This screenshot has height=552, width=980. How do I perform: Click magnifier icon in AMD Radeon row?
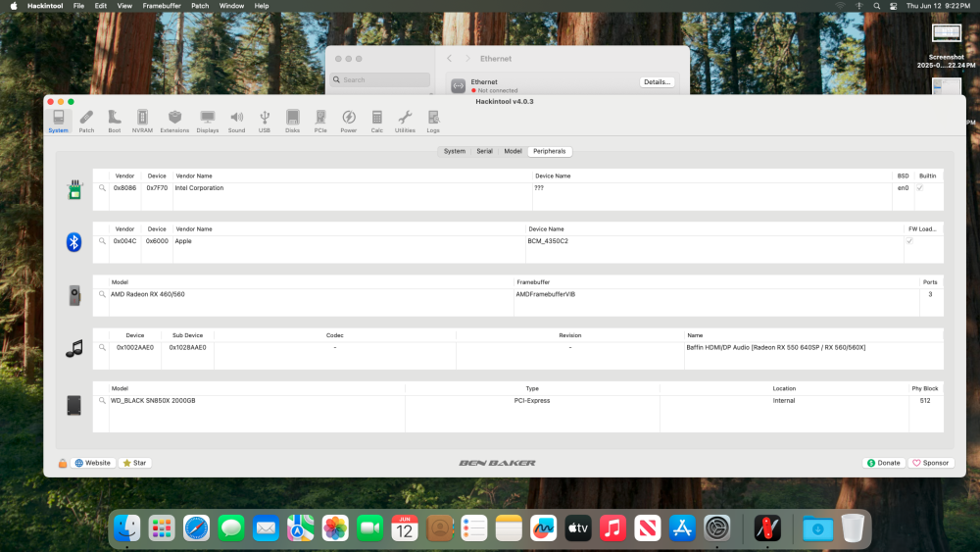tap(102, 294)
